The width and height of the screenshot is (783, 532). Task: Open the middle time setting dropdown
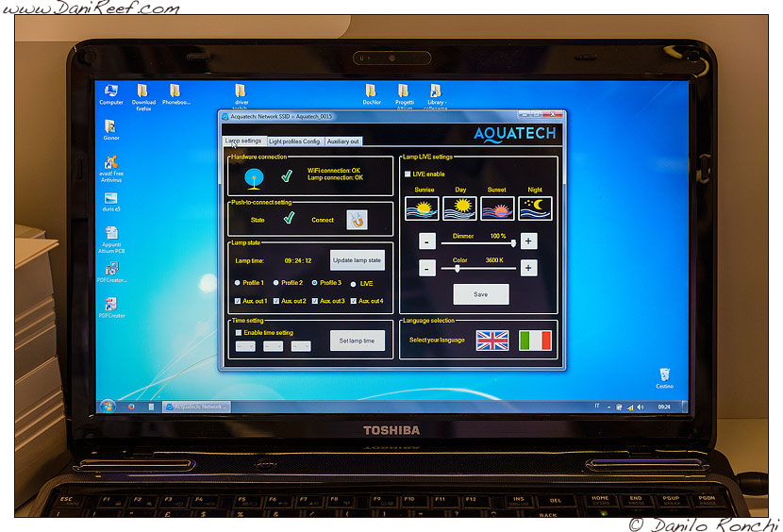[274, 346]
